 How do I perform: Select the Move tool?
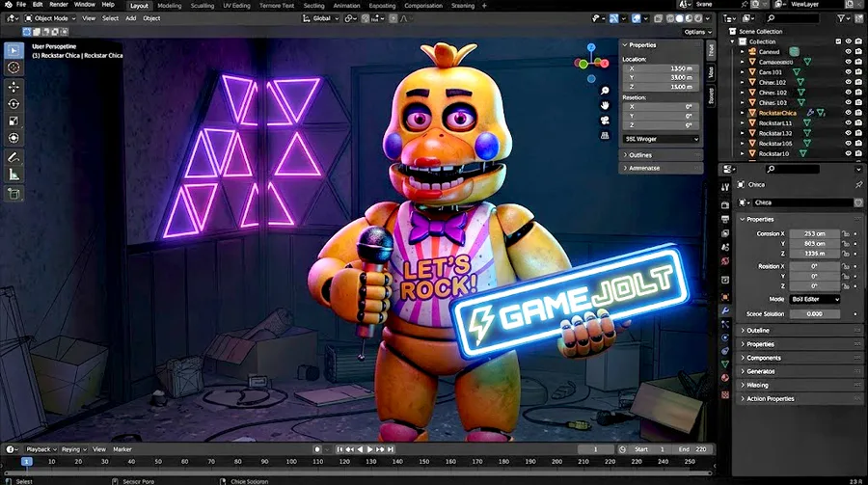tap(14, 87)
